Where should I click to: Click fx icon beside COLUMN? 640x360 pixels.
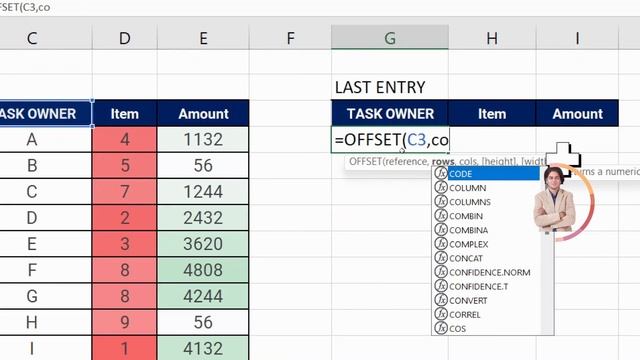click(441, 187)
